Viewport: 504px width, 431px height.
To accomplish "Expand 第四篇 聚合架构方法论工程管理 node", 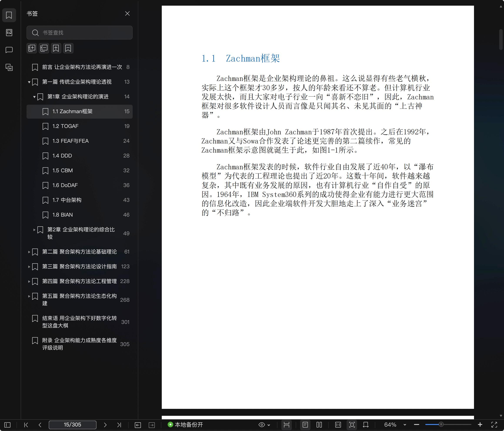I will 29,282.
